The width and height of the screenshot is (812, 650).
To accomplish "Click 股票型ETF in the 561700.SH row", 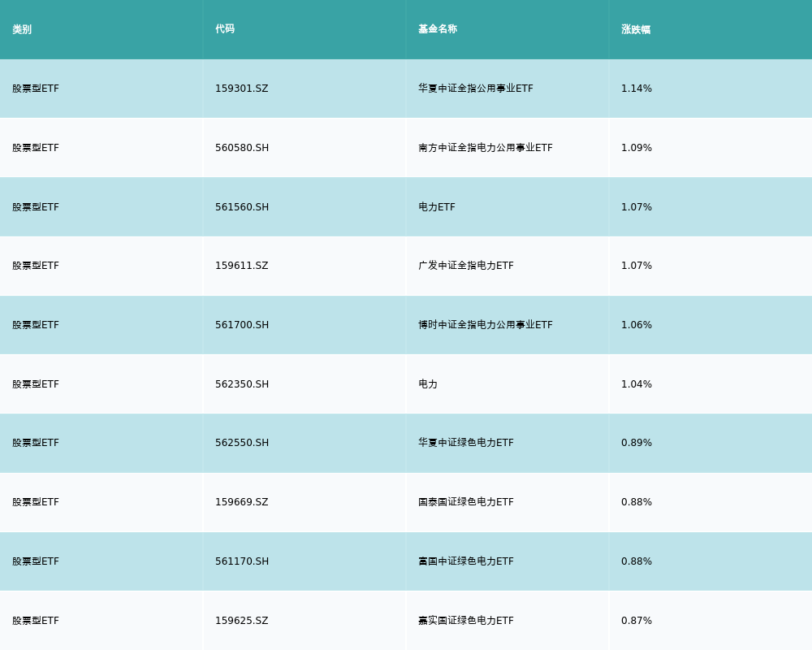I will pyautogui.click(x=36, y=325).
